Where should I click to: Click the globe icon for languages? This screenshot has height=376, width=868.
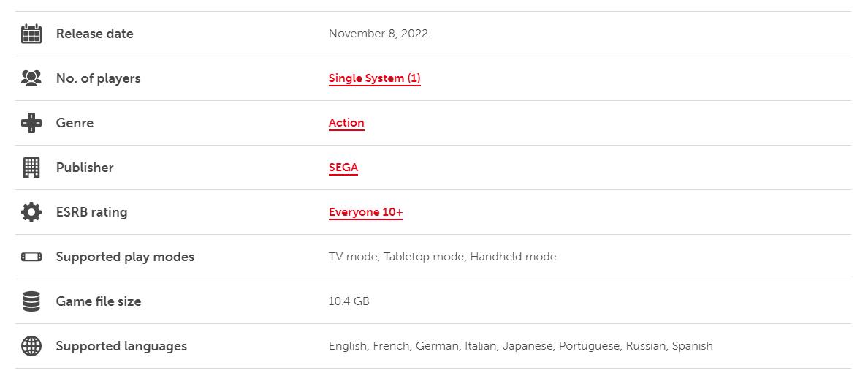click(31, 346)
